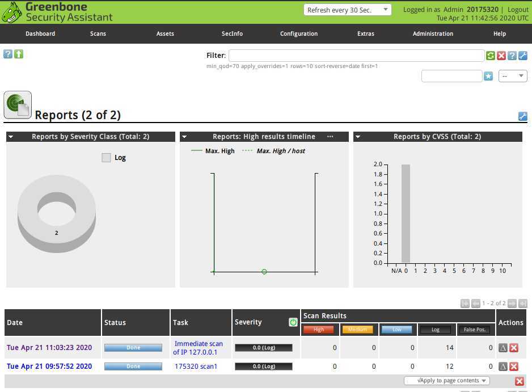Image resolution: width=532 pixels, height=392 pixels.
Task: Delete the 175320 scan1 report with red X
Action: coord(514,366)
